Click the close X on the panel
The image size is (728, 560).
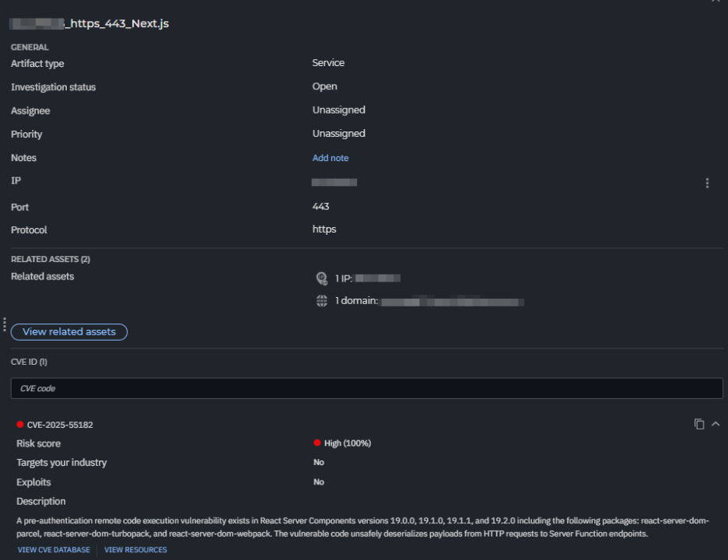[716, 2]
